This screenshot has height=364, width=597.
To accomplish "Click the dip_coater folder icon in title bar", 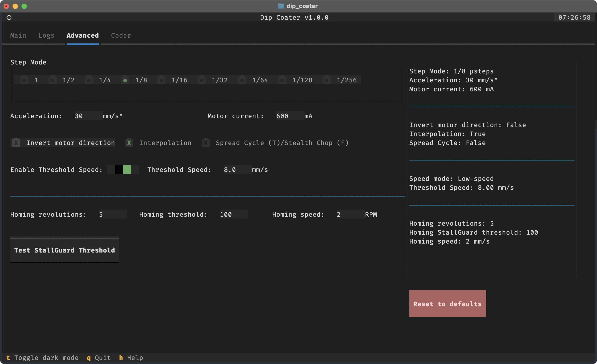I will 281,6.
